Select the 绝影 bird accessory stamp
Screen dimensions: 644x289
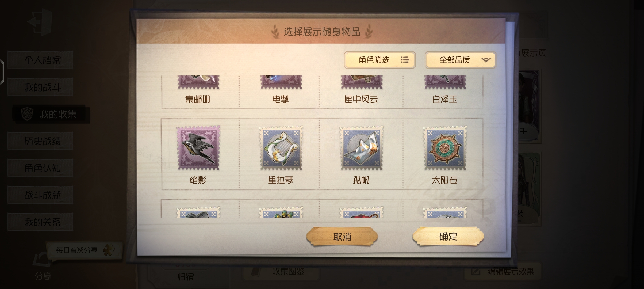tap(198, 148)
